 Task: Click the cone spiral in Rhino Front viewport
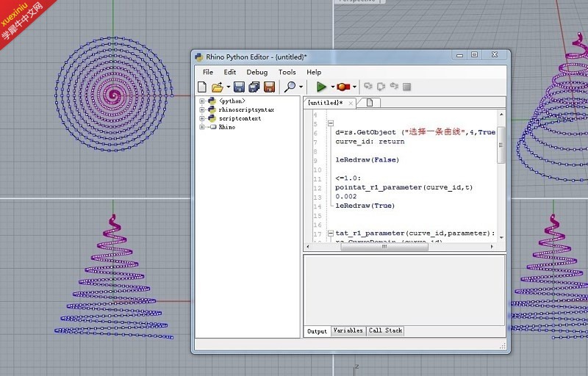click(114, 277)
